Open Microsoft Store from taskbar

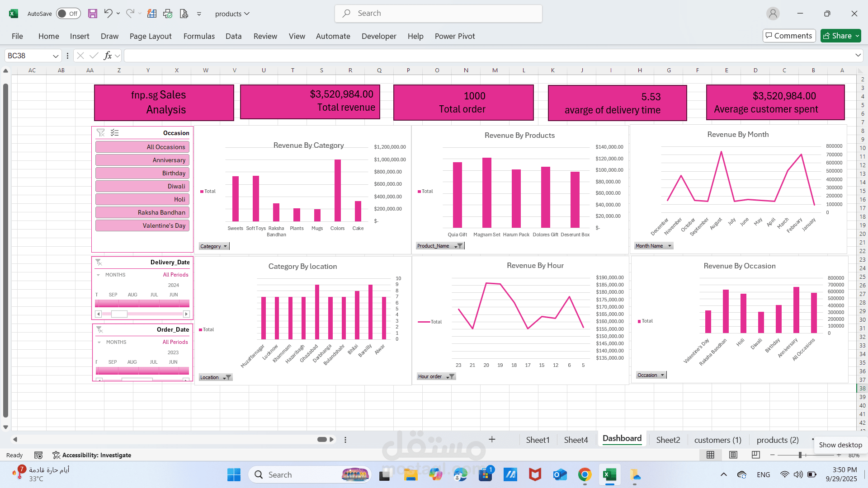pyautogui.click(x=486, y=475)
